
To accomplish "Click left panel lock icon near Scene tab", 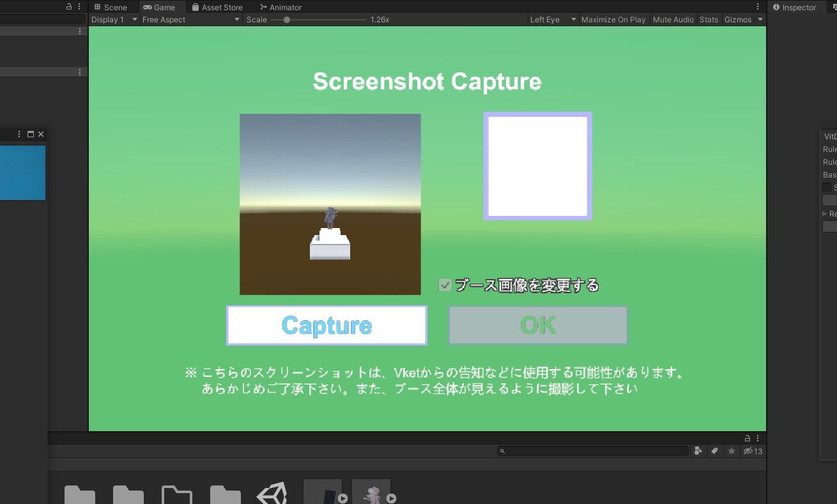I will 69,6.
